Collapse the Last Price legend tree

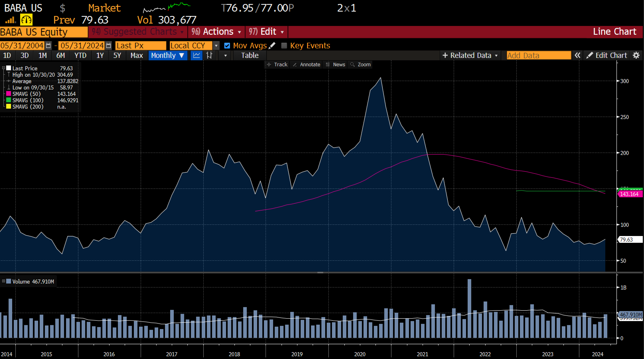[x=4, y=68]
